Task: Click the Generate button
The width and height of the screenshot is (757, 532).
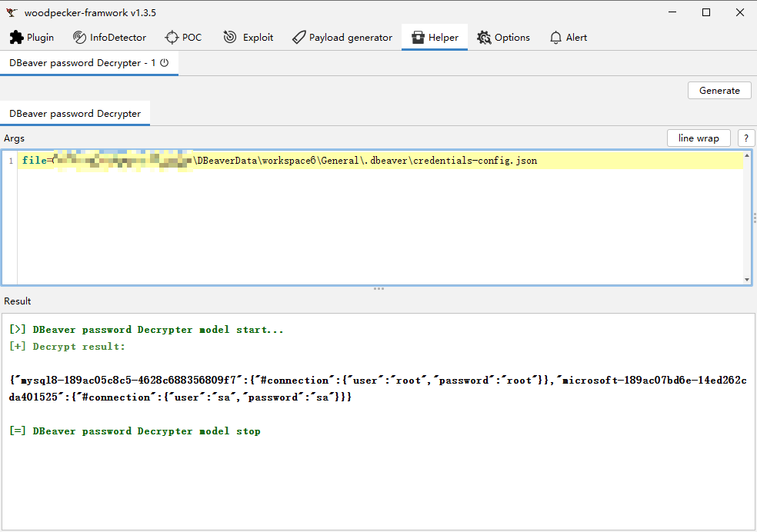Action: (x=719, y=90)
